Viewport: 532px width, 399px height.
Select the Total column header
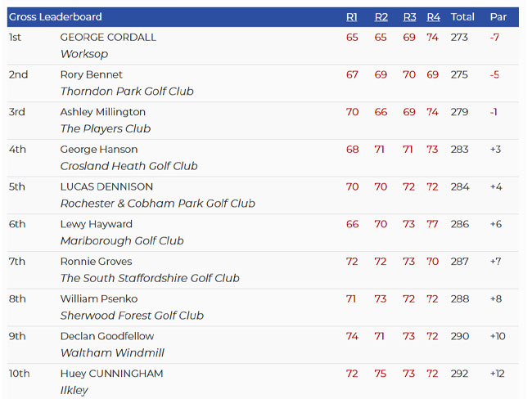coord(462,17)
